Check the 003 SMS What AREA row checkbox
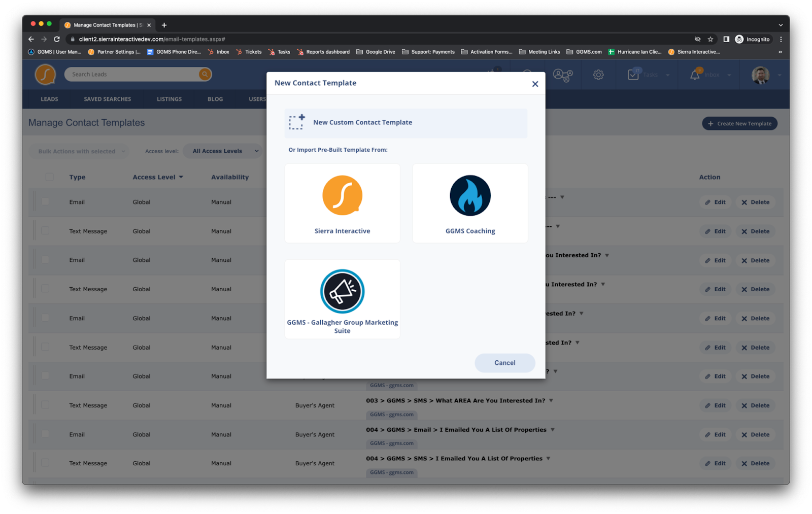812x514 pixels. click(x=45, y=405)
